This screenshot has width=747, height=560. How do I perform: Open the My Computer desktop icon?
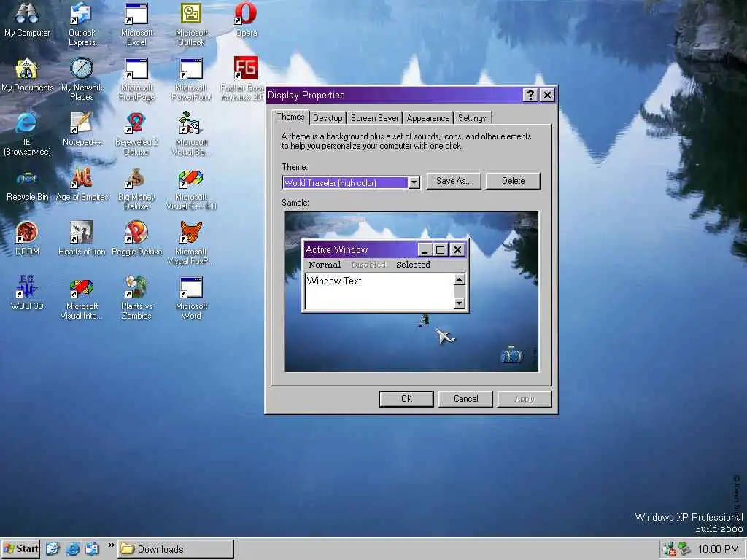(x=27, y=20)
